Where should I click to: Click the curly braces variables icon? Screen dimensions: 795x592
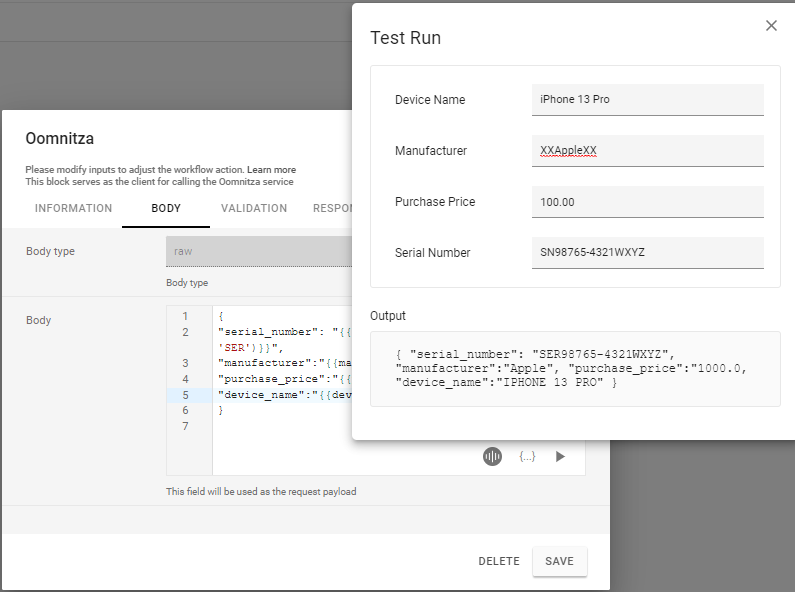[527, 456]
